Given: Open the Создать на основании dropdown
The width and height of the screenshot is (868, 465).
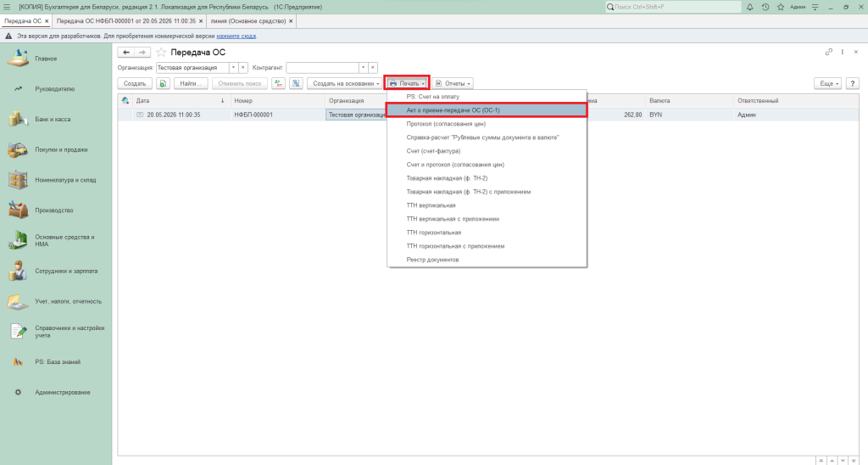Looking at the screenshot, I should tap(346, 84).
